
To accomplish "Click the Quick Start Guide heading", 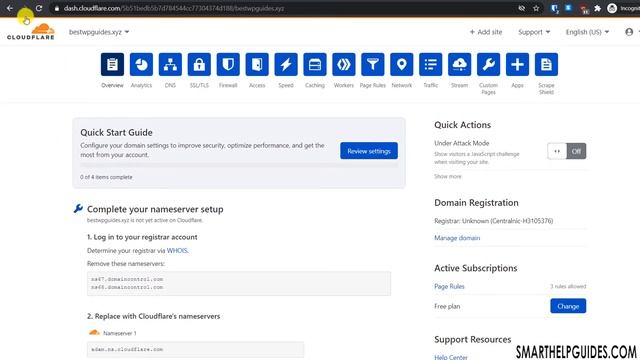I will 116,132.
